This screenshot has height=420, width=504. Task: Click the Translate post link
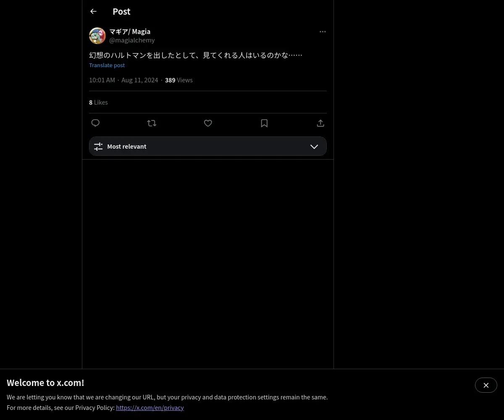click(107, 65)
